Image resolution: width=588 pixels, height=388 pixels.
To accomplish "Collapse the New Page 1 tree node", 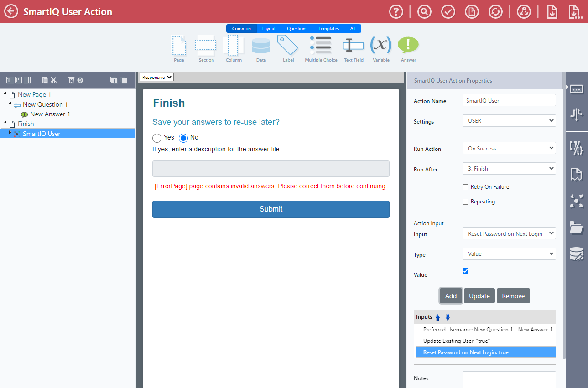I will (x=5, y=93).
